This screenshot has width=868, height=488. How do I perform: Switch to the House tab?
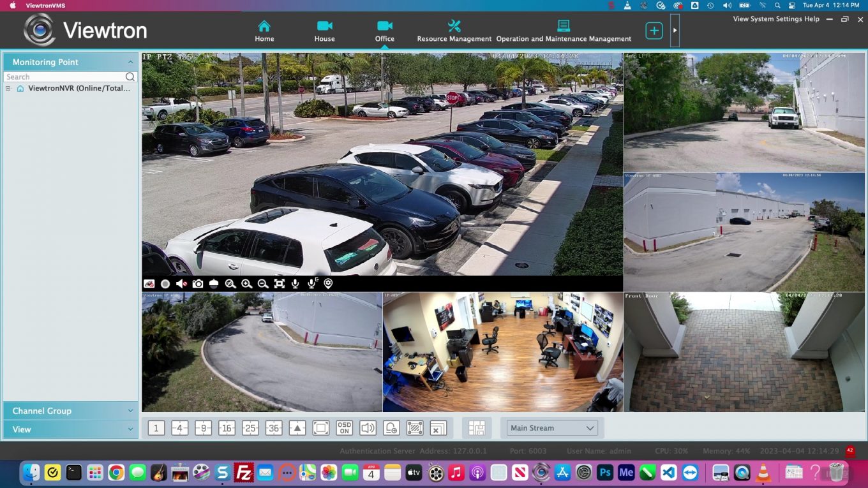pos(324,30)
